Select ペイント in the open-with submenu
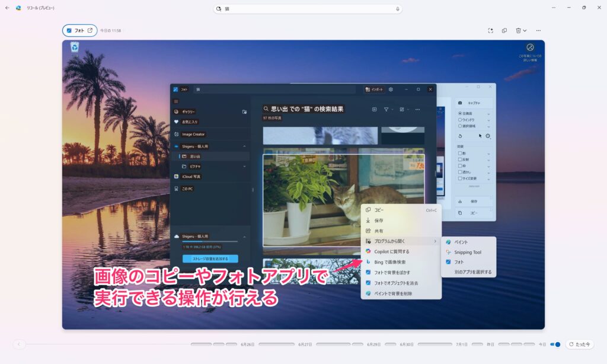This screenshot has height=364, width=607. click(x=468, y=242)
